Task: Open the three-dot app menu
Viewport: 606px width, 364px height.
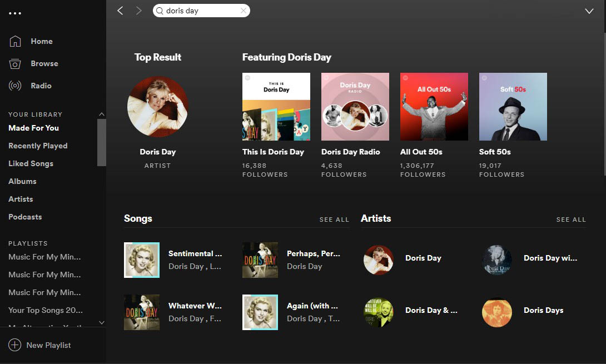Action: [x=15, y=13]
